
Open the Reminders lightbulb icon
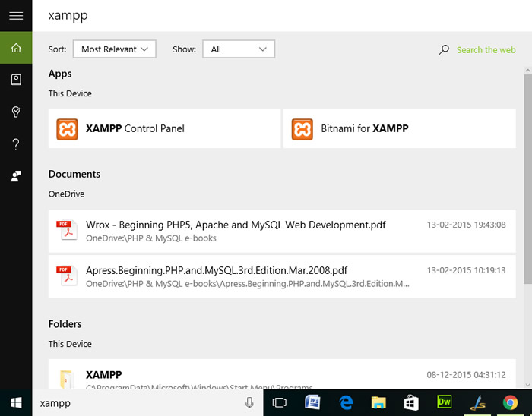16,112
